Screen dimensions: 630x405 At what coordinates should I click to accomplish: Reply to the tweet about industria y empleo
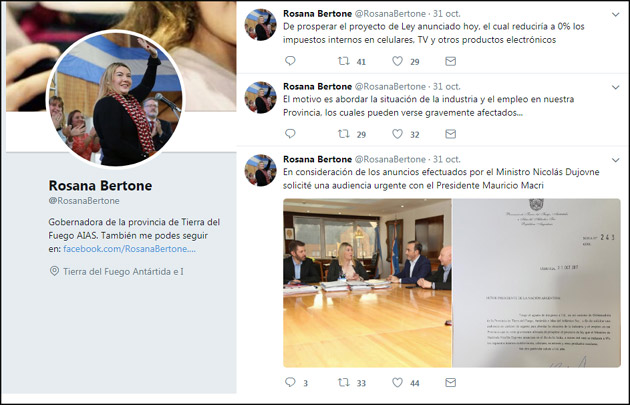click(x=290, y=134)
